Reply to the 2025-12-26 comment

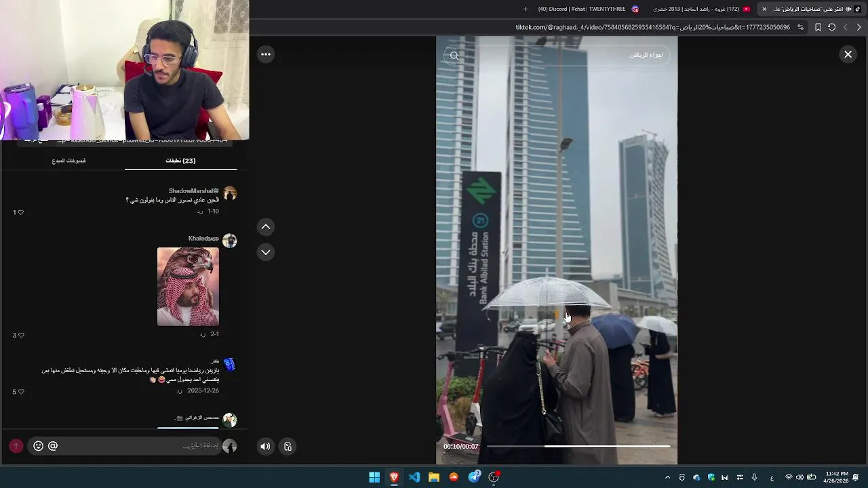tap(179, 391)
